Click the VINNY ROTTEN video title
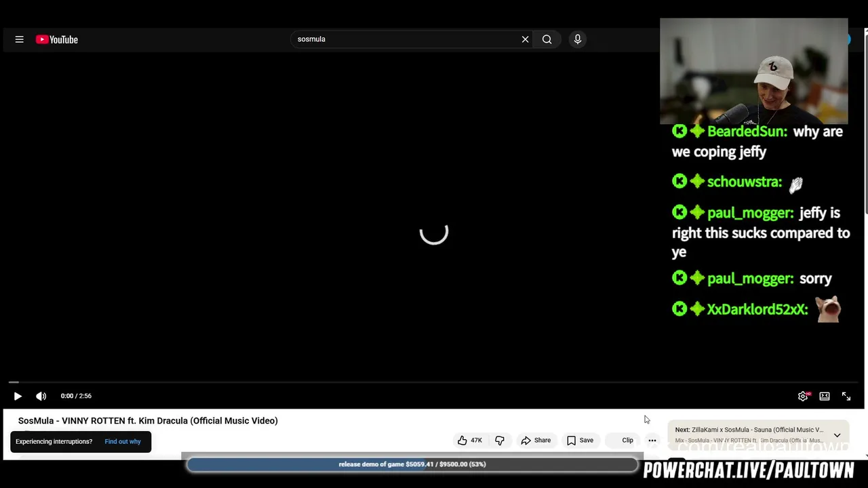Viewport: 868px width, 488px height. (148, 420)
